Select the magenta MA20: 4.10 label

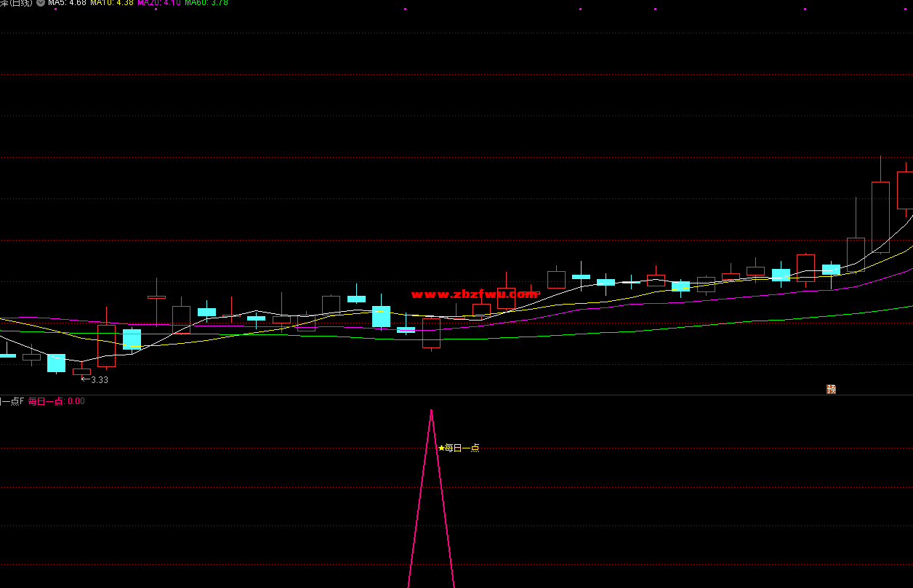tap(158, 3)
